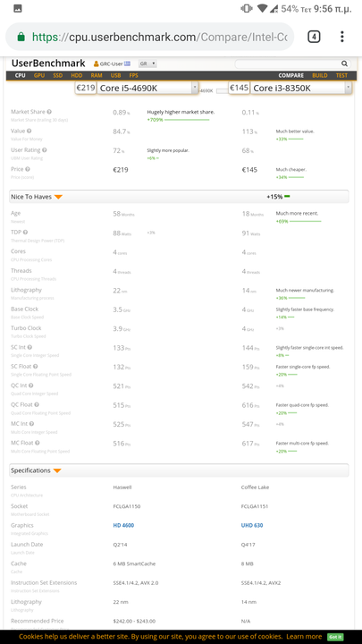
Task: Open help icon next to TDP
Action: 25,233
